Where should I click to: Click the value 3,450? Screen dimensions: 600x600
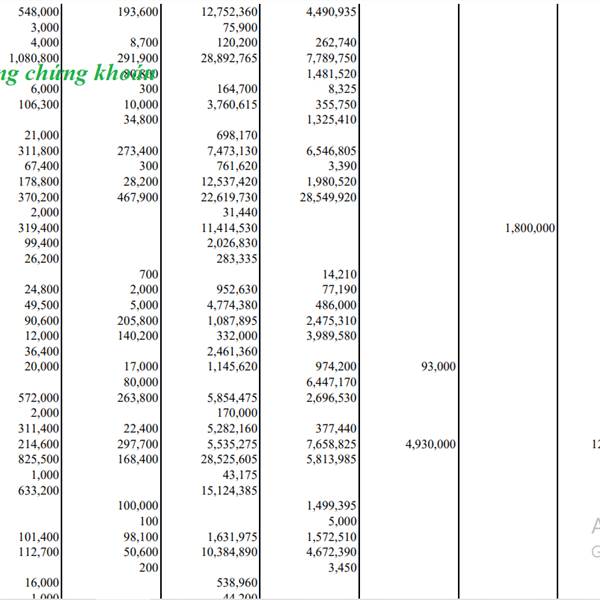coord(342,567)
